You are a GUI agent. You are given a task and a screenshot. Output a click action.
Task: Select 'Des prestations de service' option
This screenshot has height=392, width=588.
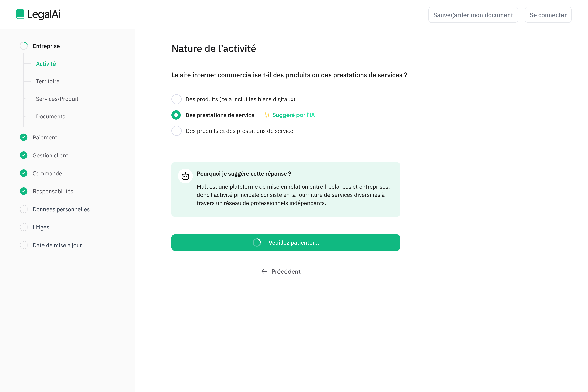[x=176, y=115]
